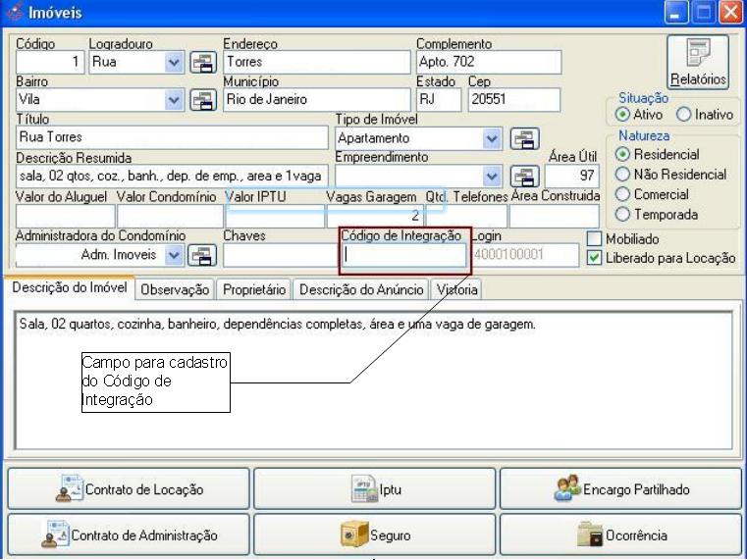Open lookup icon beside Administradora do Condomínio
The width and height of the screenshot is (747, 560).
click(x=205, y=256)
